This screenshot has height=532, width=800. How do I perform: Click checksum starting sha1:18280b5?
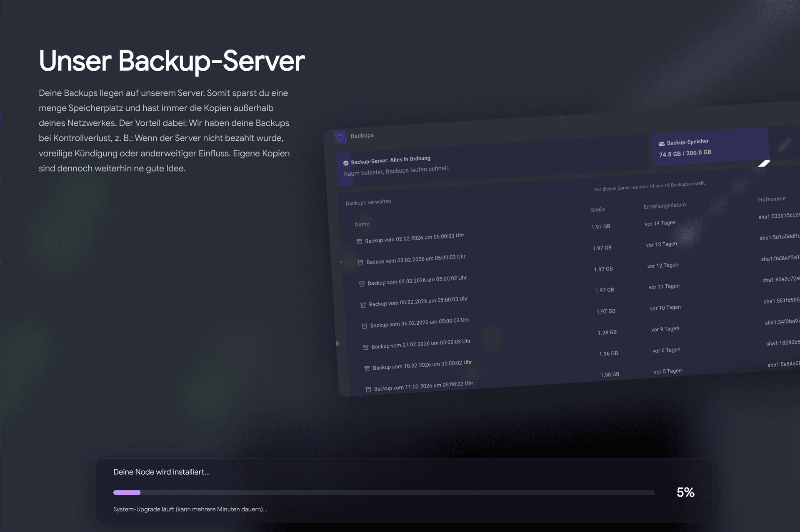782,343
